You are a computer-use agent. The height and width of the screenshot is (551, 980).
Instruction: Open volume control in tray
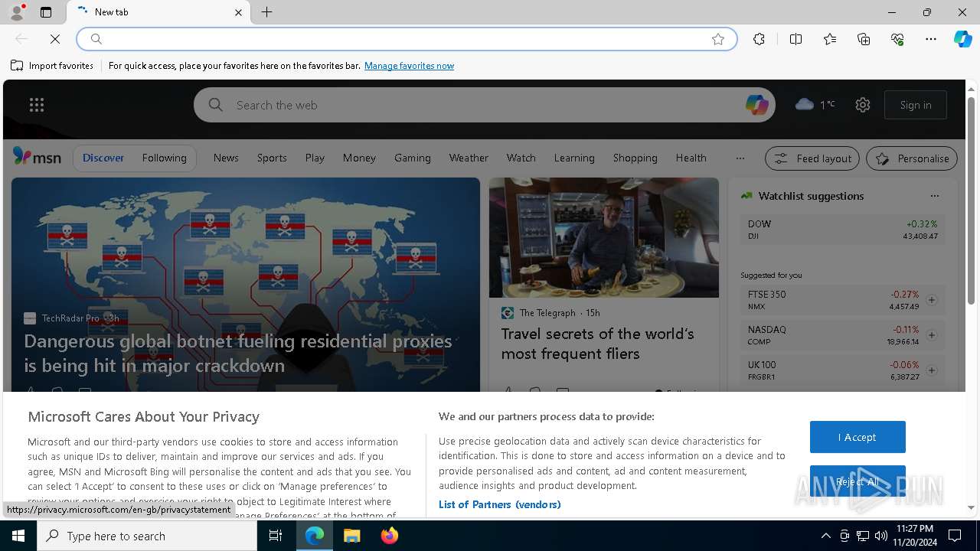[880, 536]
